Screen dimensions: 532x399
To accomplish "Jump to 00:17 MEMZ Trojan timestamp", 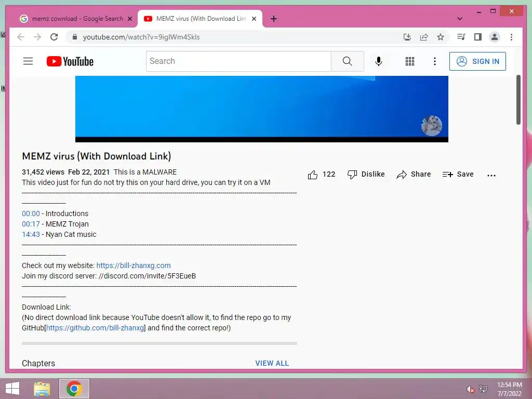I will coord(31,224).
